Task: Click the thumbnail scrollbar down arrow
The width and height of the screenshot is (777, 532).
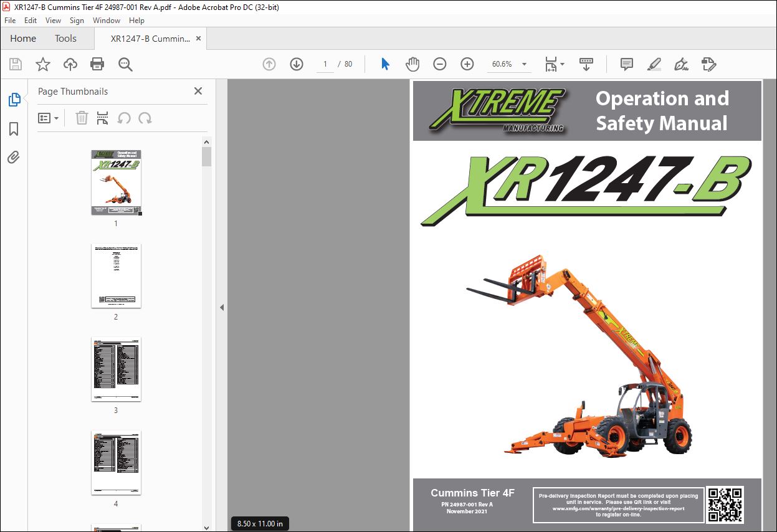Action: click(x=206, y=527)
